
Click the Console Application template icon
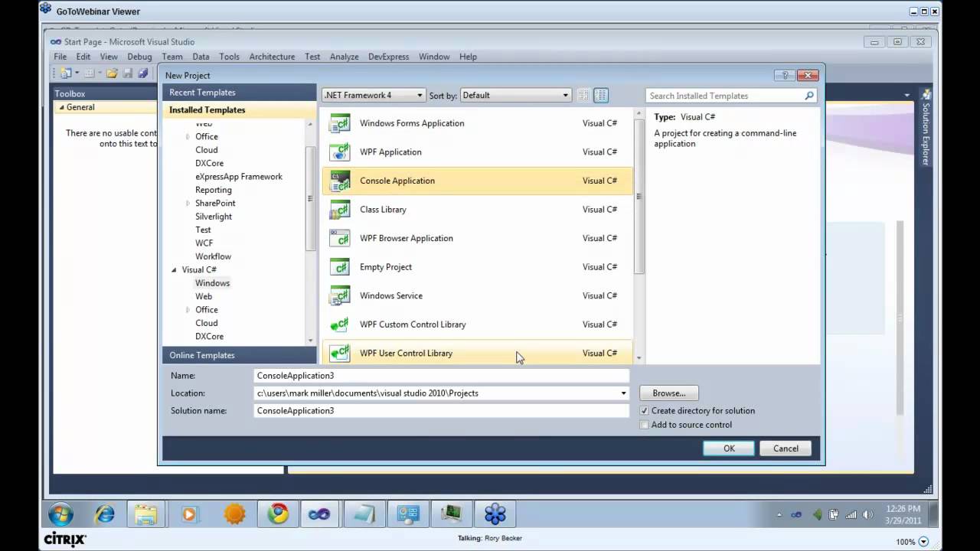coord(339,181)
